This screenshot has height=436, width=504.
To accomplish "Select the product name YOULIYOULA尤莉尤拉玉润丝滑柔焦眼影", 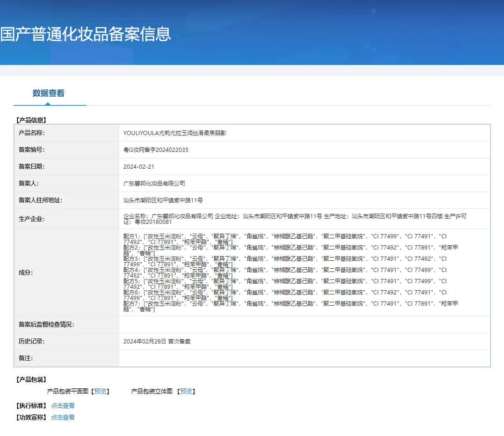I will point(175,133).
